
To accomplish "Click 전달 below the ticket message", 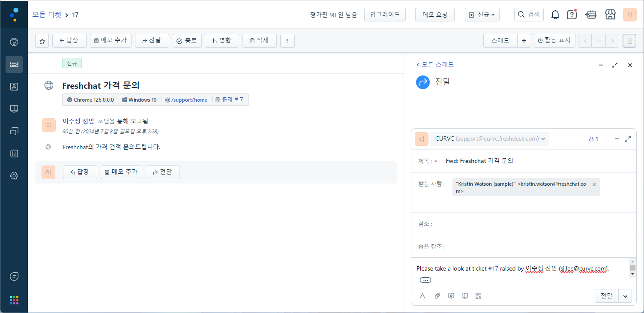I will [x=162, y=172].
